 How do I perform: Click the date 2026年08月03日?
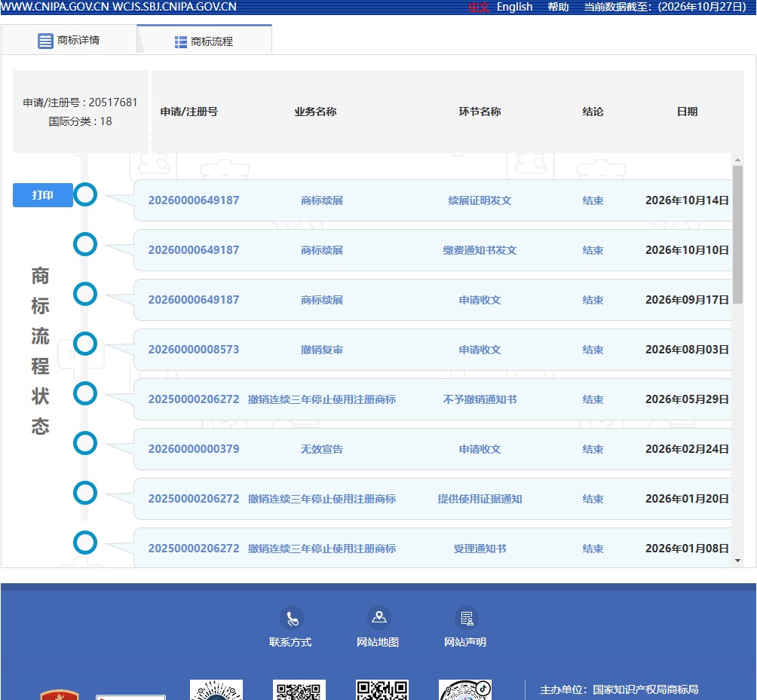click(x=687, y=350)
